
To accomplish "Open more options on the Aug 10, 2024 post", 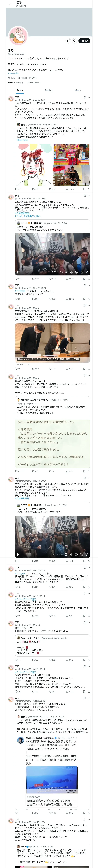I will click(89, 97).
